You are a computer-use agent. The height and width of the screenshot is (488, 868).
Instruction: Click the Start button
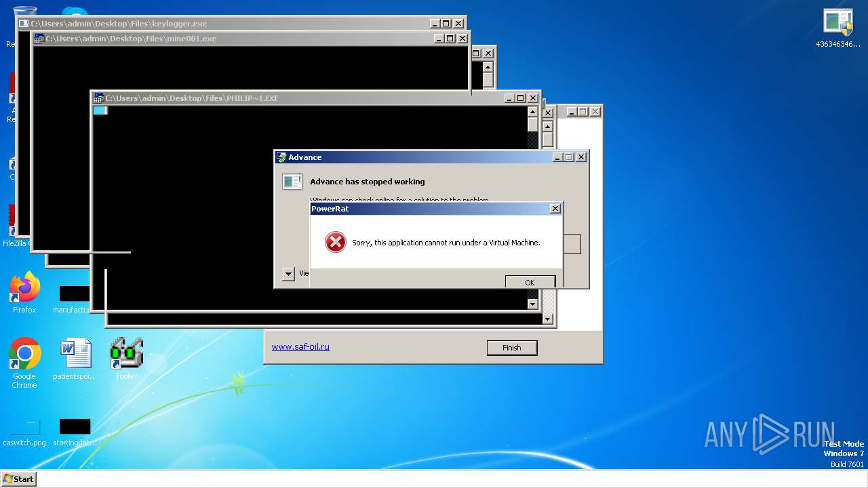(x=18, y=479)
